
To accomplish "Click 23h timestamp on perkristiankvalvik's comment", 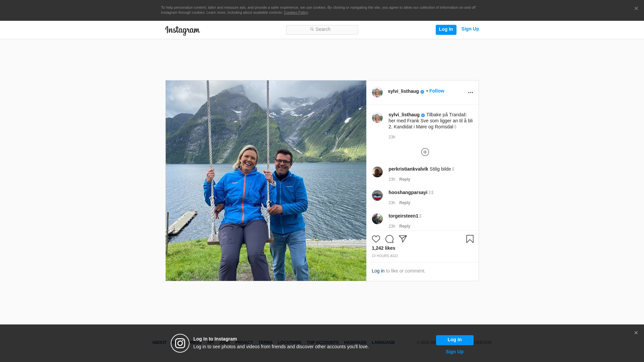I will click(x=392, y=179).
